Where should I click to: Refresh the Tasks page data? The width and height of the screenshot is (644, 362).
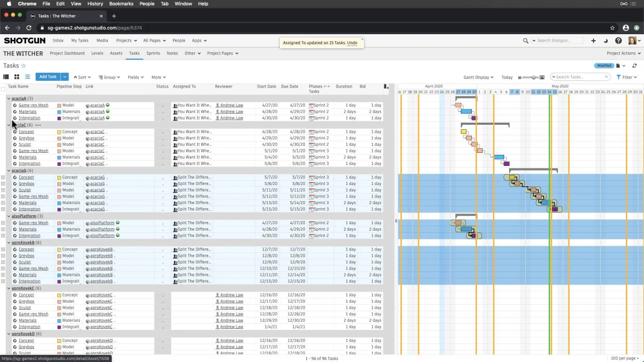click(x=634, y=66)
